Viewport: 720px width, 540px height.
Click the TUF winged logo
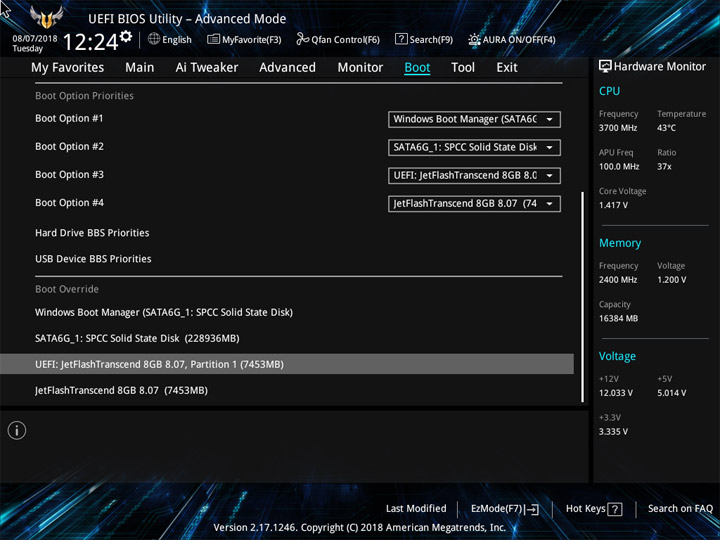pos(46,17)
